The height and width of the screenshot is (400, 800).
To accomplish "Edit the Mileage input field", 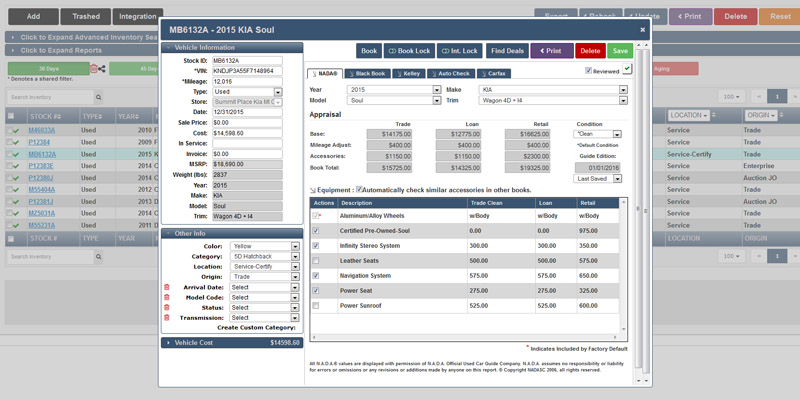I will click(x=247, y=82).
